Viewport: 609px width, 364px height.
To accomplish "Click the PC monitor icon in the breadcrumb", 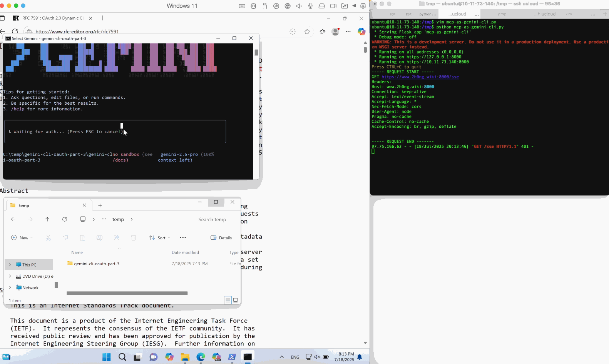I will coord(83,219).
